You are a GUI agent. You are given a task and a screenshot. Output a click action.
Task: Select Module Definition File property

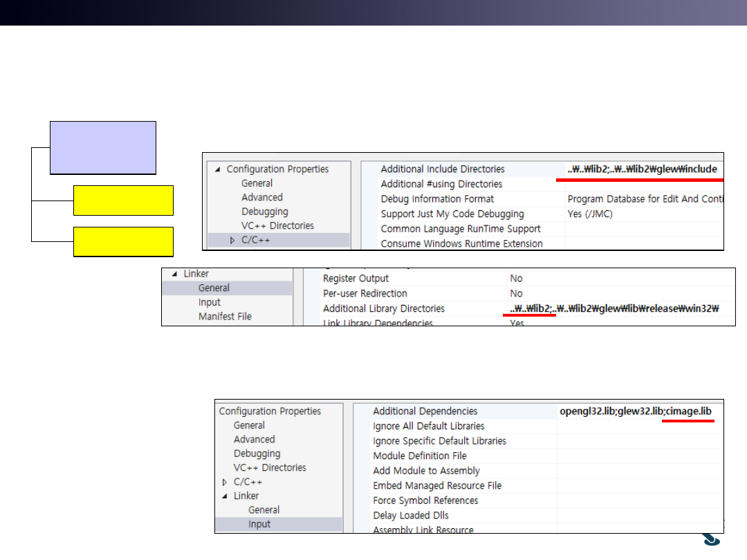coord(419,456)
